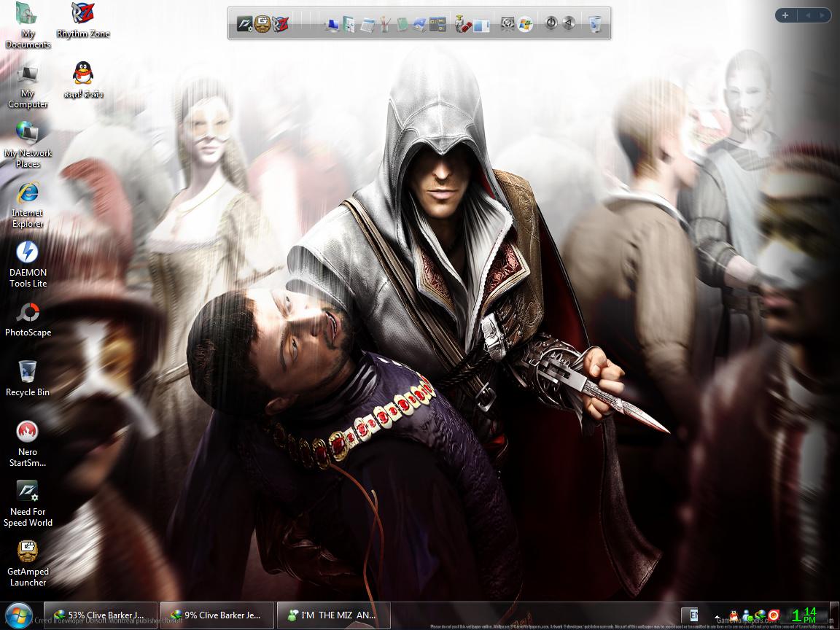
Task: Click the dynamite tool icon in dock
Action: coord(463,25)
